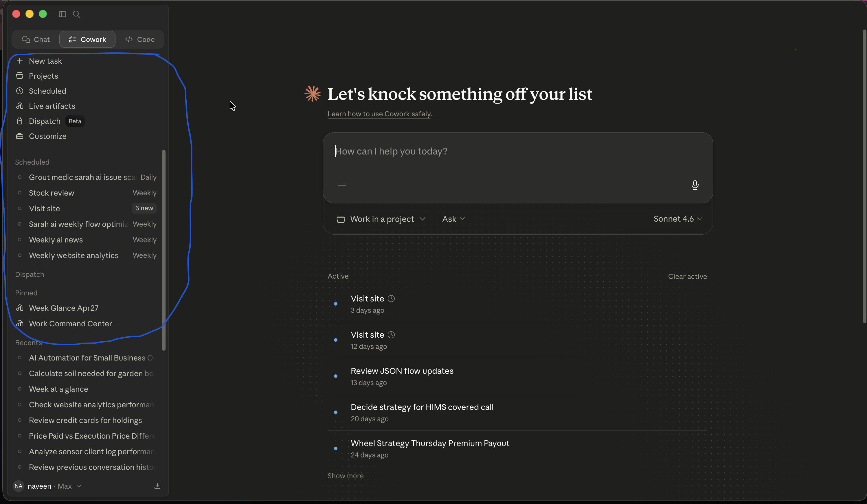Open the Weekly ai news scheduled task
The width and height of the screenshot is (867, 504).
point(86,240)
